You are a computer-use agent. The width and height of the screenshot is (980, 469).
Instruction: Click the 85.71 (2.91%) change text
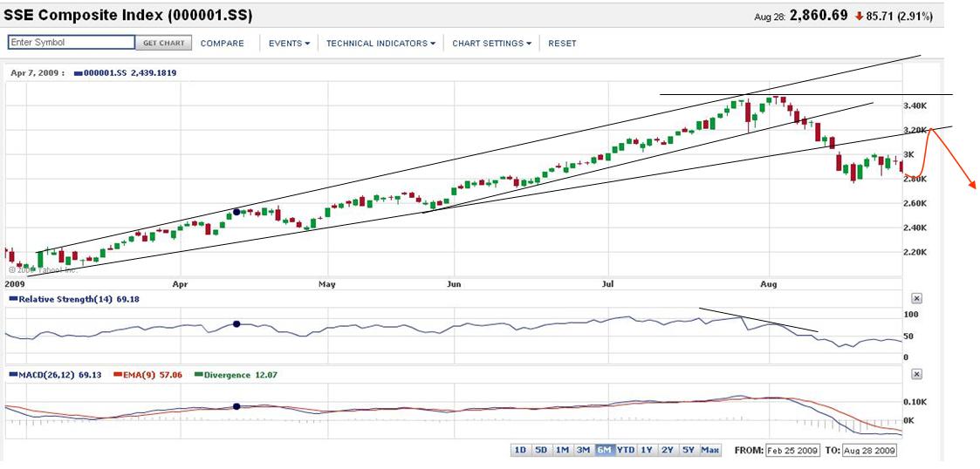(900, 16)
